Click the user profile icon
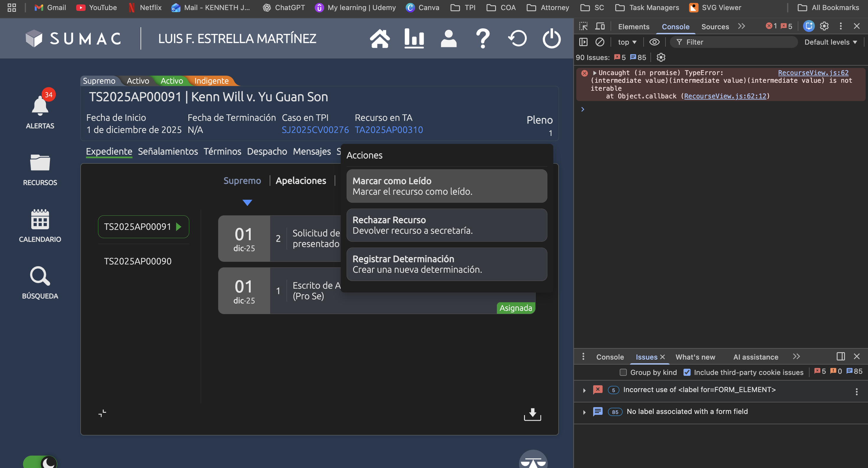This screenshot has width=868, height=468. (x=448, y=38)
